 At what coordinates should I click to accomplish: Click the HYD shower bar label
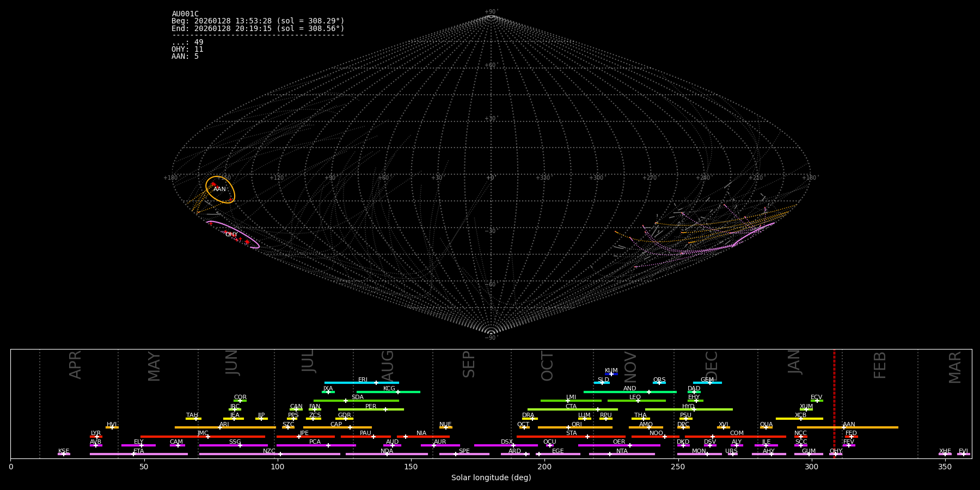tap(688, 407)
